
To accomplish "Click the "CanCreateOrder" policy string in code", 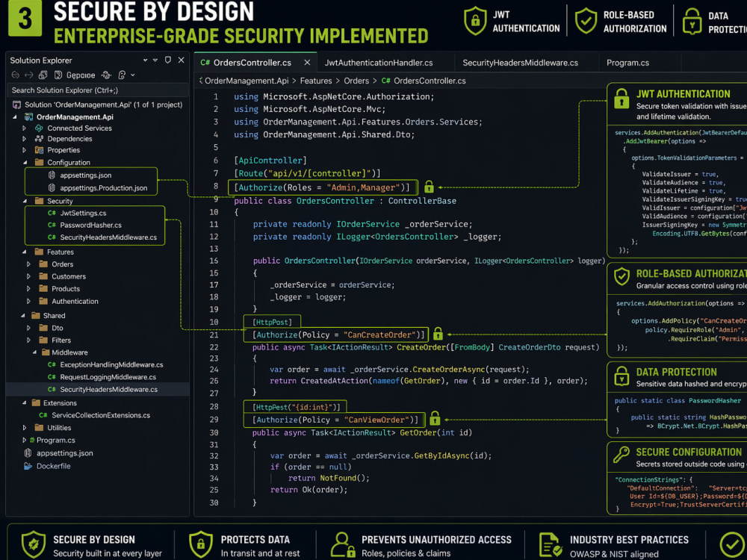I will (379, 335).
